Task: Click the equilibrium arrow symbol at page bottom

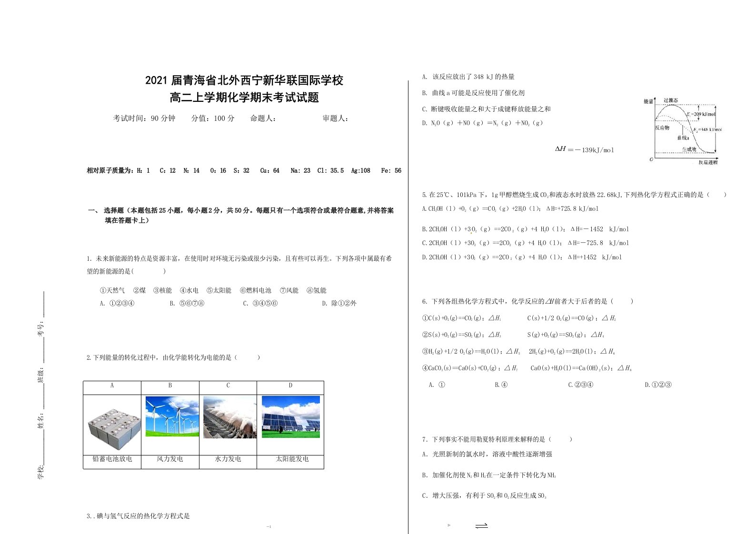Action: [x=481, y=526]
